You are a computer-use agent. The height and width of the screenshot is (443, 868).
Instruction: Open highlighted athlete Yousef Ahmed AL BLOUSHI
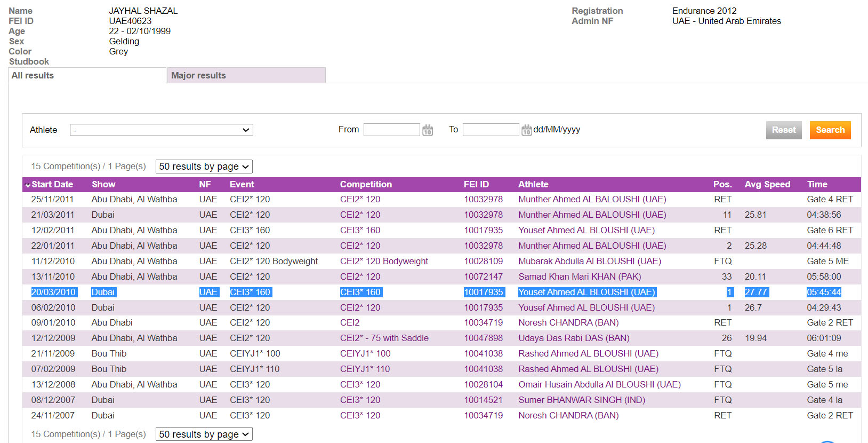pos(586,292)
